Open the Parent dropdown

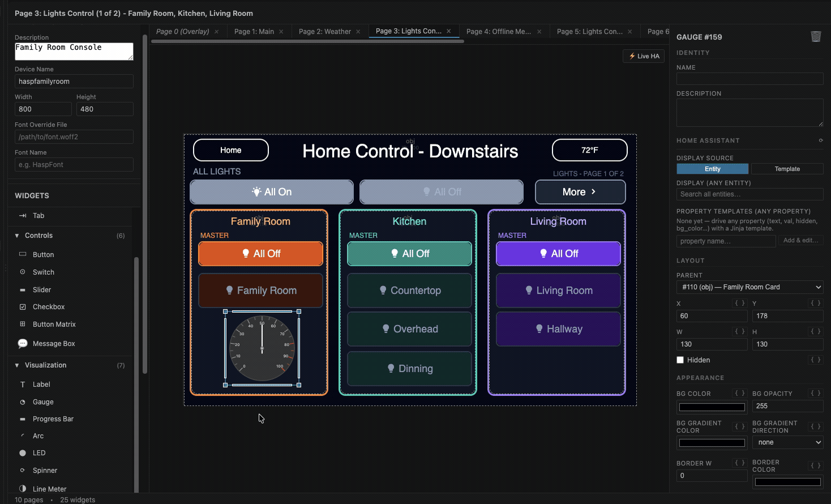point(750,287)
